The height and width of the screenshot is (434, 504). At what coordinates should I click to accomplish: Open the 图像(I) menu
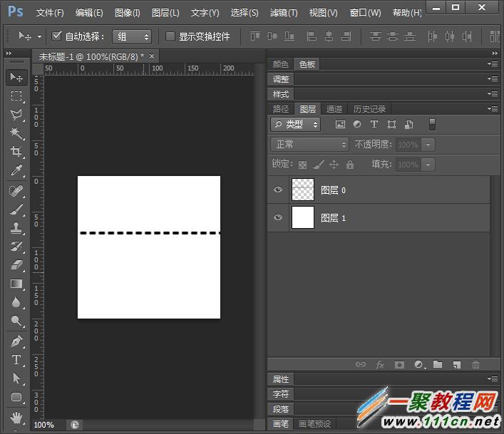click(x=128, y=13)
